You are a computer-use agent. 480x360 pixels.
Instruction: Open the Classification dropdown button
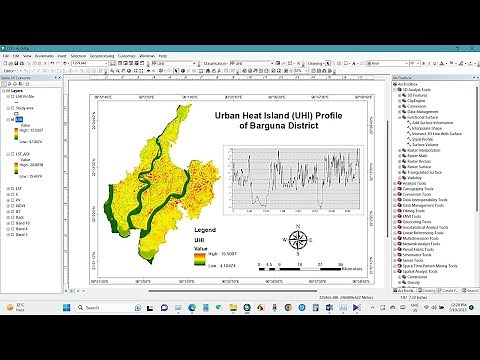pyautogui.click(x=216, y=63)
